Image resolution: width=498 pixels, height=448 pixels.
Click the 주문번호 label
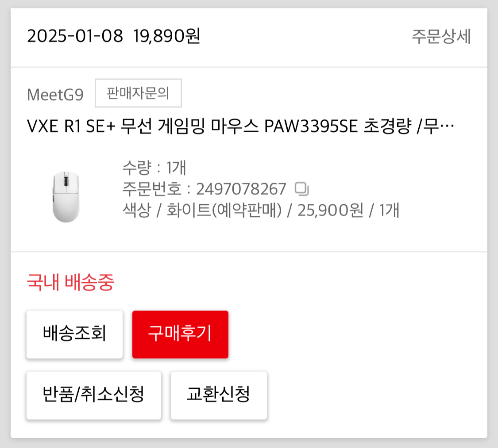click(152, 189)
